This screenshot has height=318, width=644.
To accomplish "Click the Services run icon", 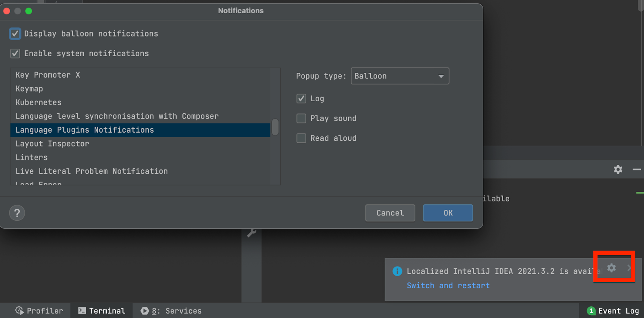I will coord(144,311).
